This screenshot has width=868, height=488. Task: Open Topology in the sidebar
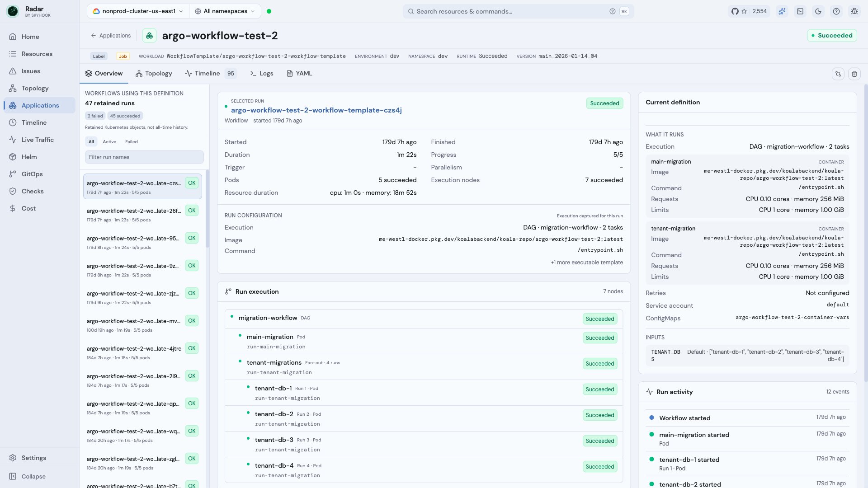click(39, 88)
